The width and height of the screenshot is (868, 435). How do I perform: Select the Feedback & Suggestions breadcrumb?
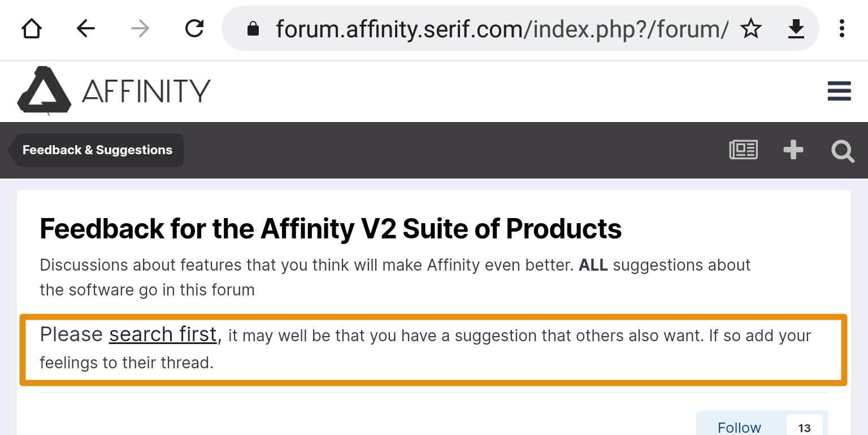point(97,150)
